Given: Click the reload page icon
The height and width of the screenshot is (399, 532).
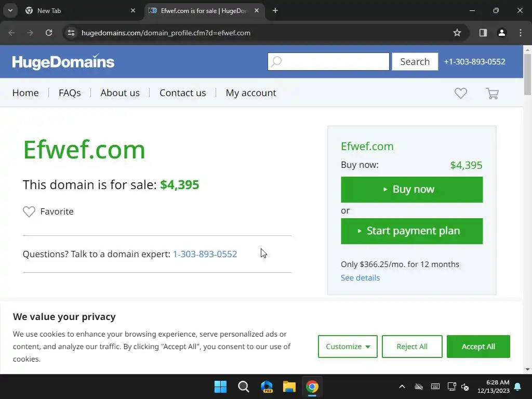Looking at the screenshot, I should 49,33.
